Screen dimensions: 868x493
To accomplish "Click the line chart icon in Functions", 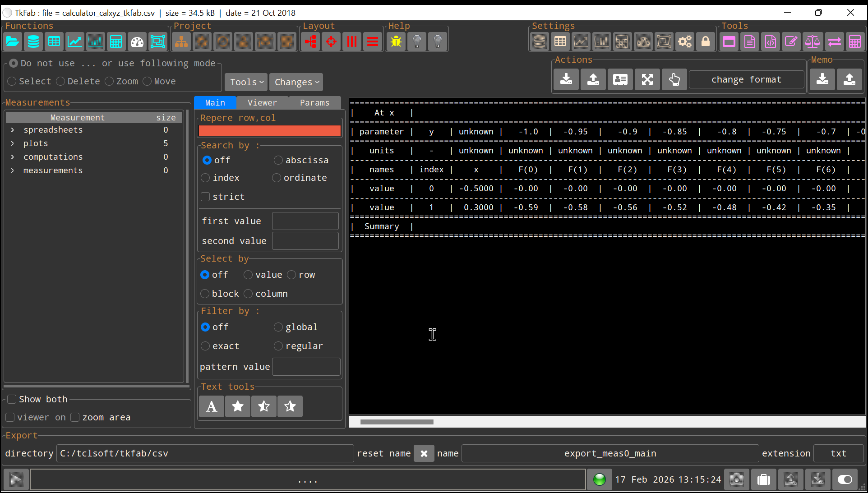I will (75, 42).
